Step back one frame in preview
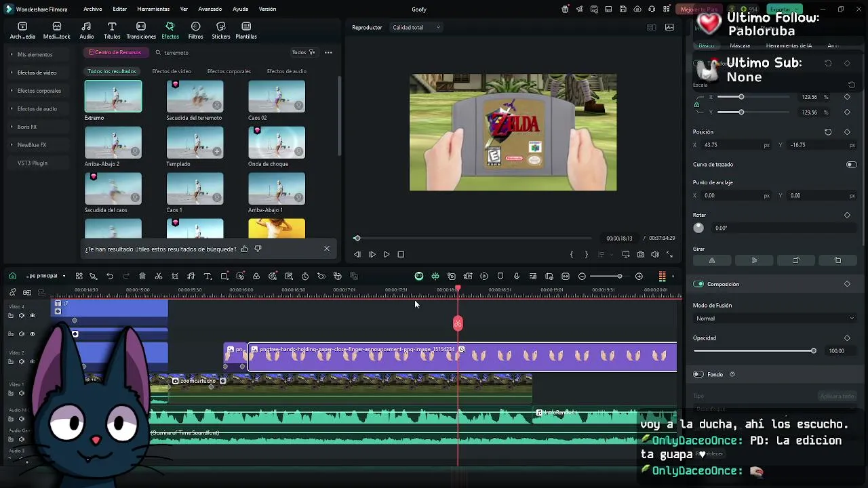This screenshot has height=488, width=868. tap(357, 255)
